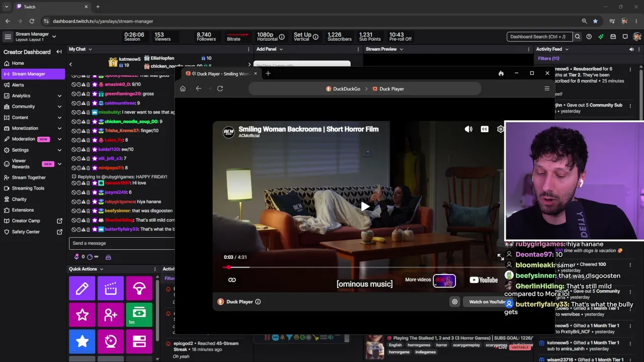The image size is (644, 362).
Task: Open the Stream Preview panel options menu
Action: [x=528, y=49]
